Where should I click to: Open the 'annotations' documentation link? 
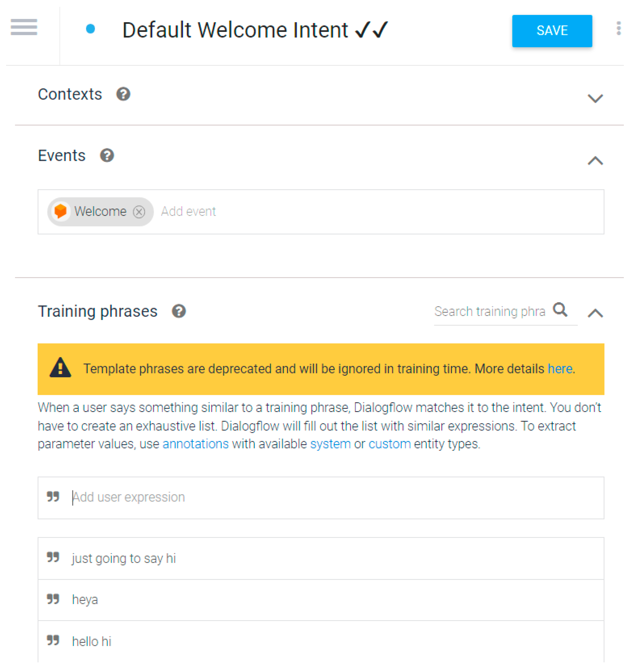pyautogui.click(x=195, y=444)
